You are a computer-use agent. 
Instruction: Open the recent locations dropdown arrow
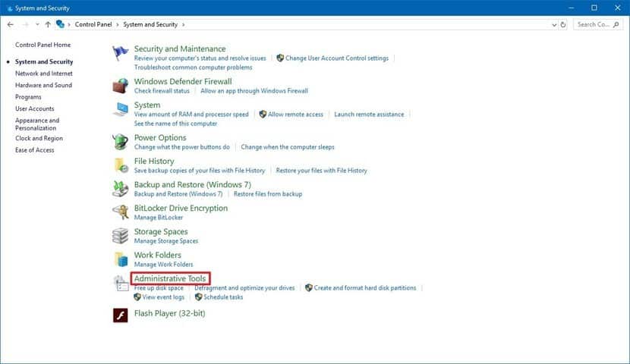36,24
